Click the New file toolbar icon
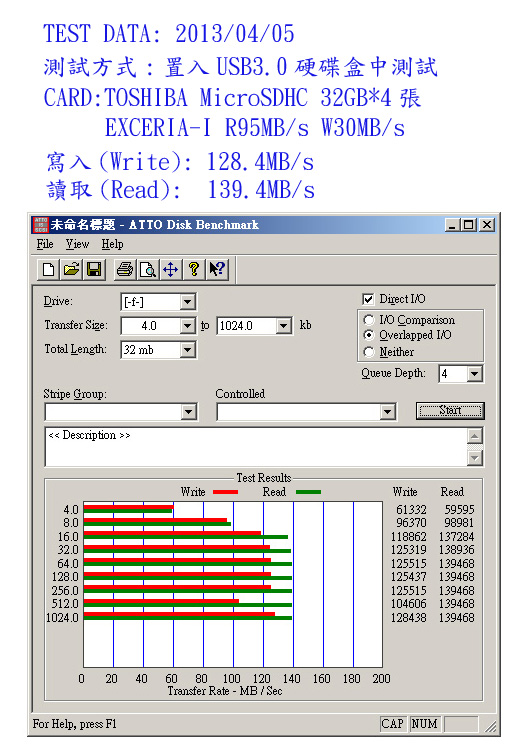The height and width of the screenshot is (749, 518). [x=48, y=269]
